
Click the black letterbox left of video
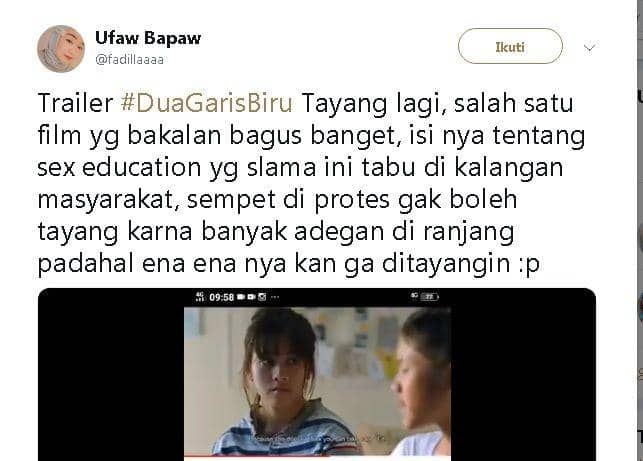point(111,374)
